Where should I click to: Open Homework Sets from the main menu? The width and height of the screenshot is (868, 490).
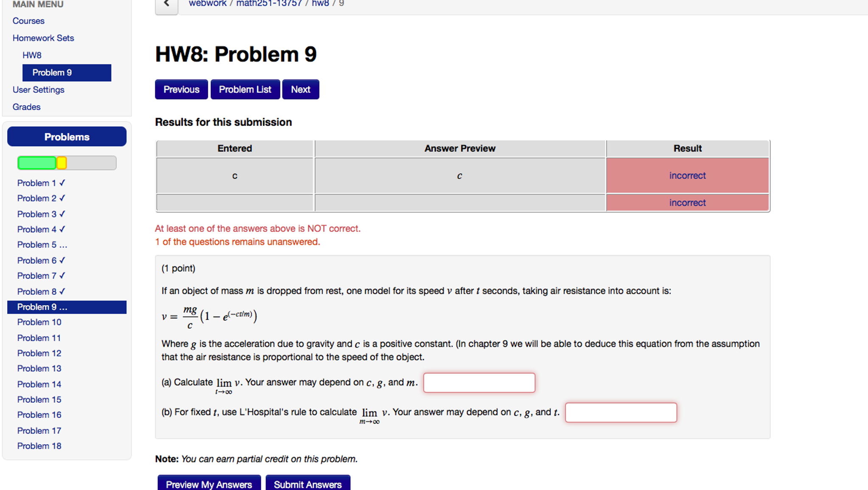pos(43,38)
